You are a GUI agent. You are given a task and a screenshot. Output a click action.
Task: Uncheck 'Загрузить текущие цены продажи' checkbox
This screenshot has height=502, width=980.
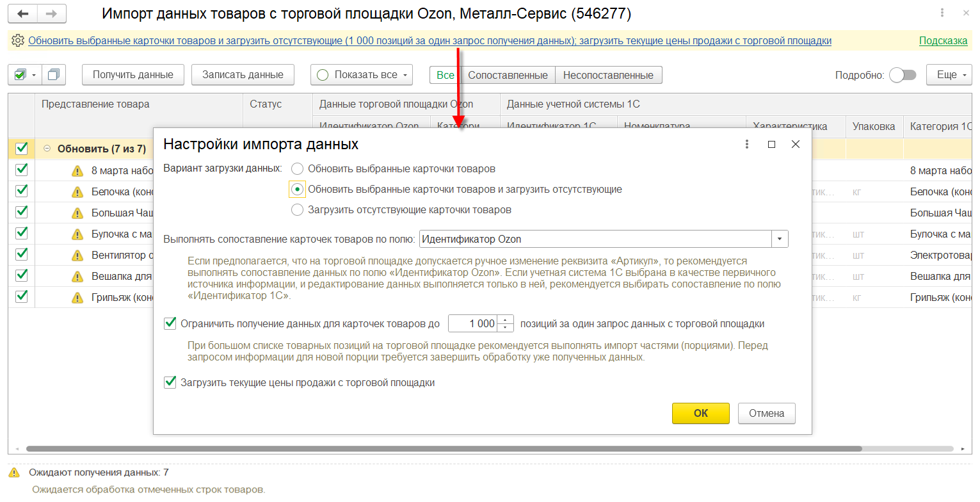[x=170, y=382]
